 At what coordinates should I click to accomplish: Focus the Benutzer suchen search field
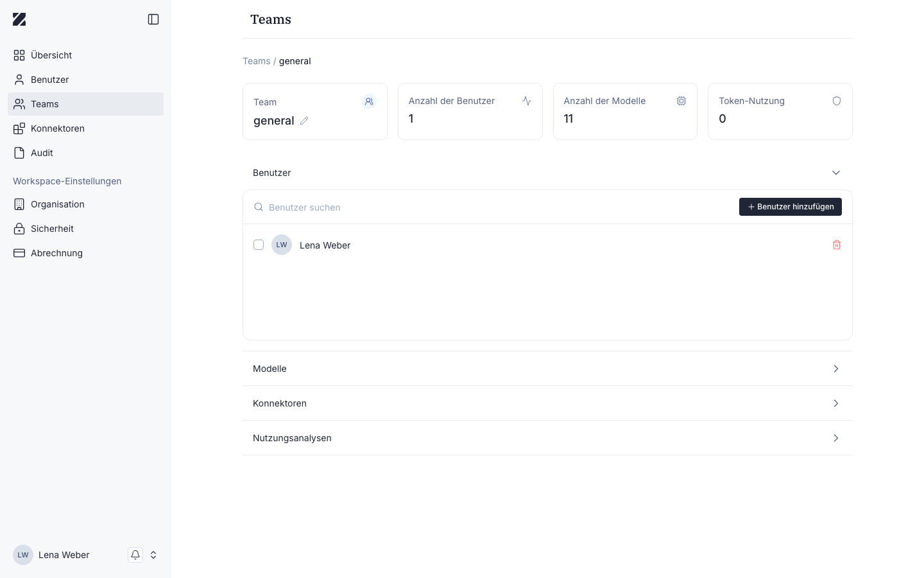click(x=494, y=207)
